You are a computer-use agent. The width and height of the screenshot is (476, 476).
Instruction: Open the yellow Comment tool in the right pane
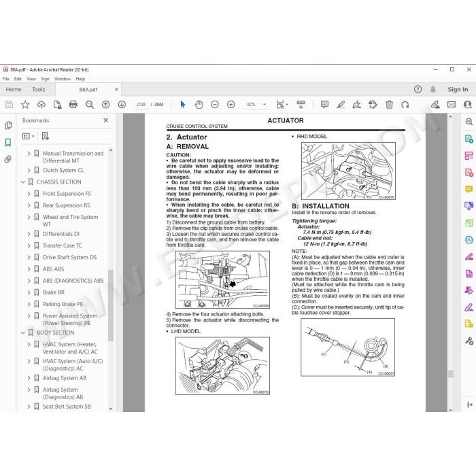click(469, 190)
